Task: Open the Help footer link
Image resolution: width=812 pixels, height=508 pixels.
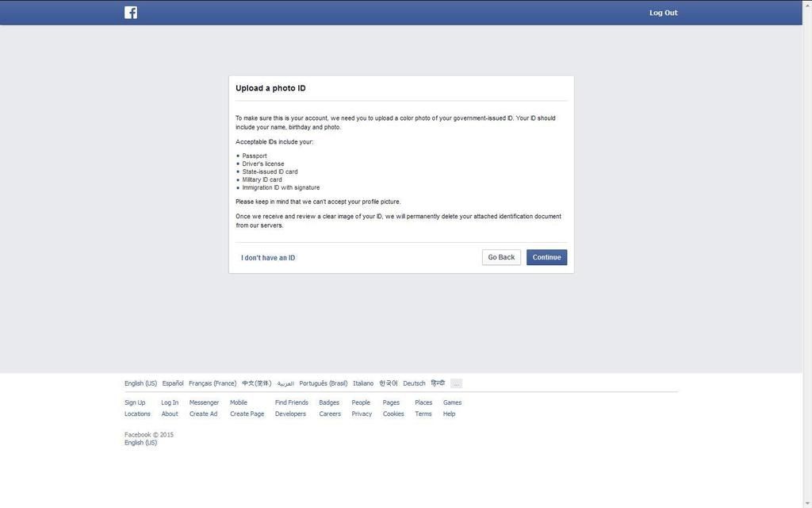Action: point(450,414)
